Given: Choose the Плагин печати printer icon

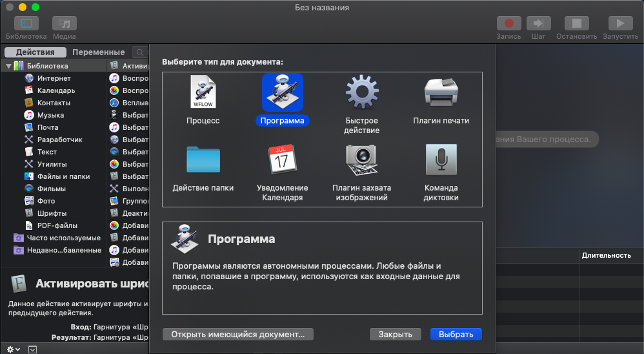Looking at the screenshot, I should (441, 92).
